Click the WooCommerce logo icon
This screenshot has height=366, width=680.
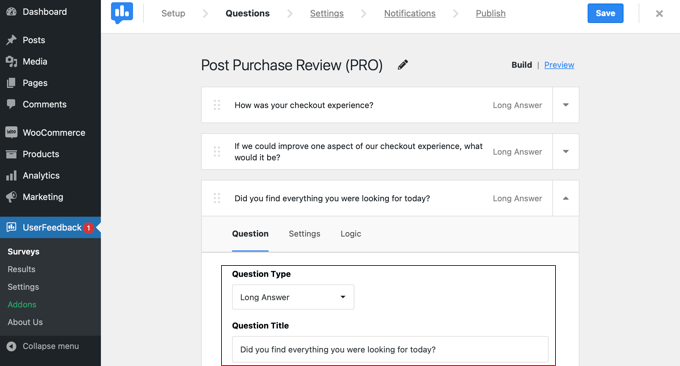coord(11,132)
